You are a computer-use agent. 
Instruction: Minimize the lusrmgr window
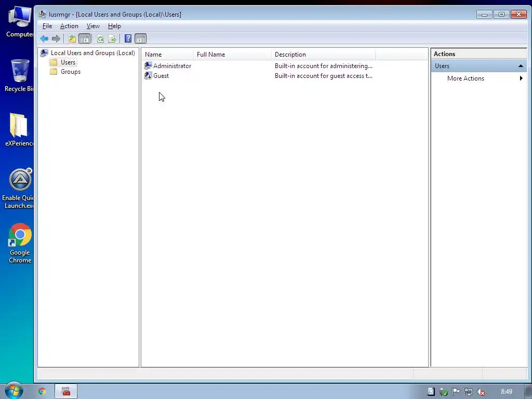pyautogui.click(x=484, y=14)
